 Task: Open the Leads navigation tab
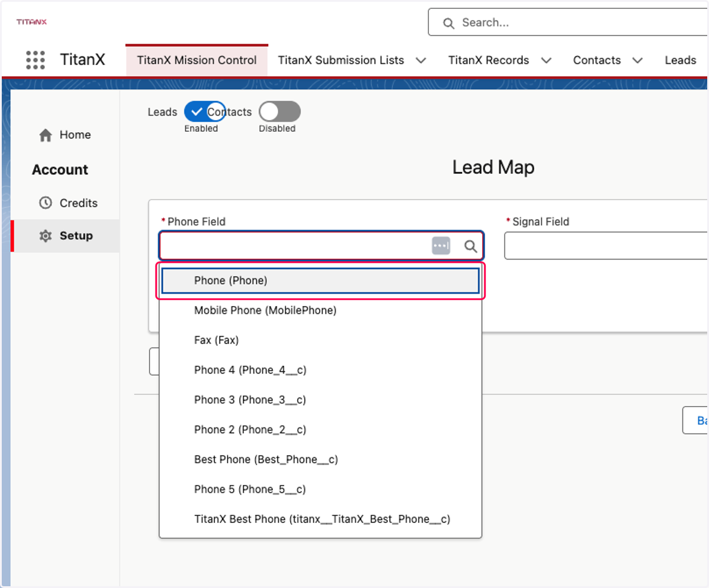[x=681, y=60]
